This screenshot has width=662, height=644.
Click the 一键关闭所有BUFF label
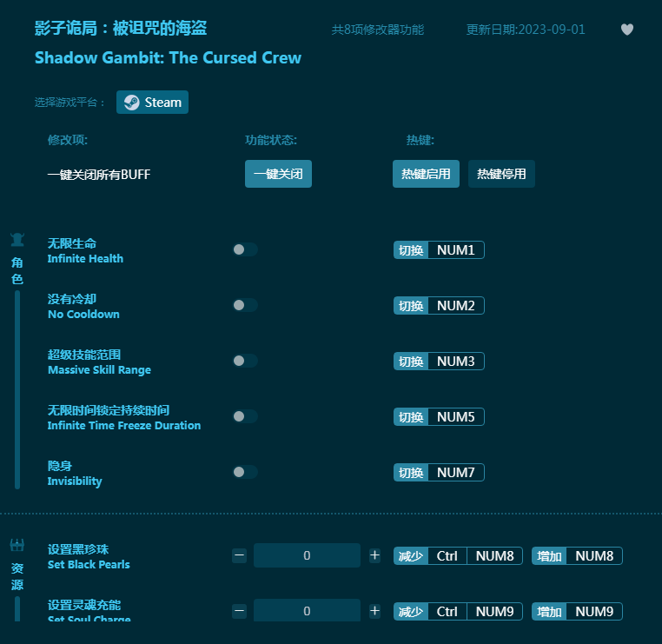pyautogui.click(x=99, y=175)
